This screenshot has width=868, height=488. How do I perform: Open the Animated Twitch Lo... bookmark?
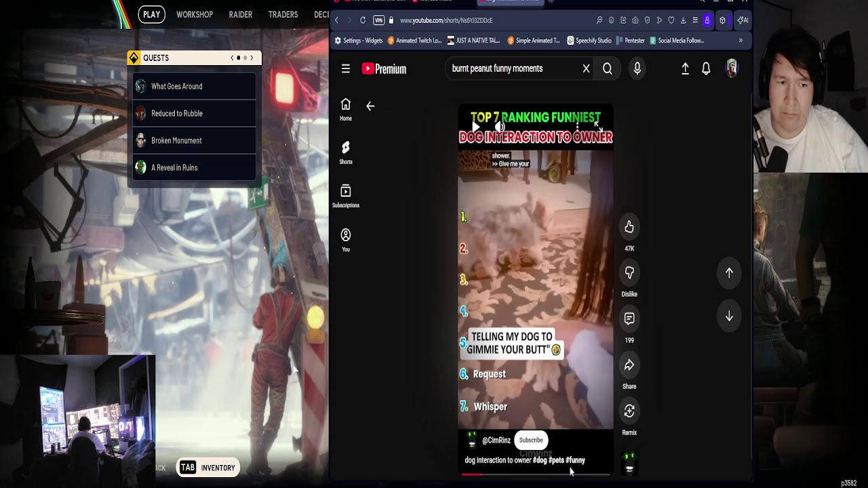[x=414, y=41]
